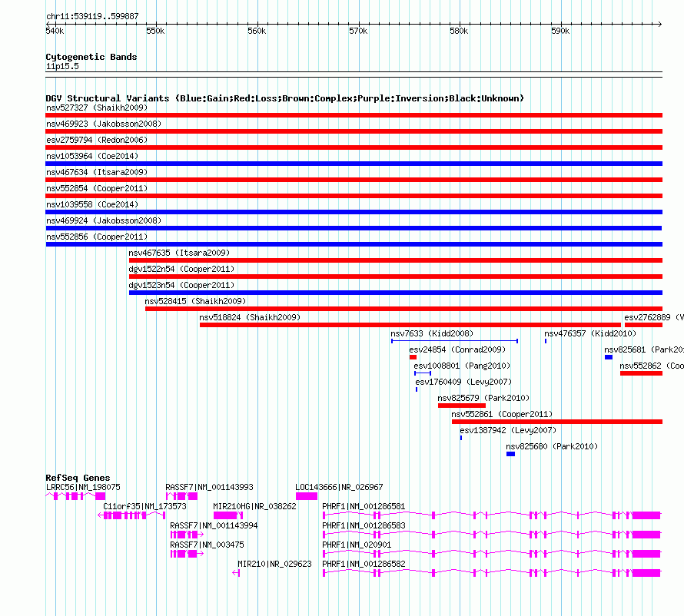Click the red bar for nsv518824
Image resolution: width=684 pixels, height=616 pixels.
[410, 325]
